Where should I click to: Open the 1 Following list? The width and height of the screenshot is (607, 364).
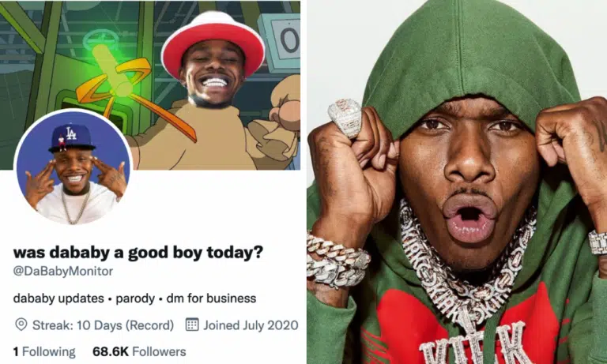44,351
